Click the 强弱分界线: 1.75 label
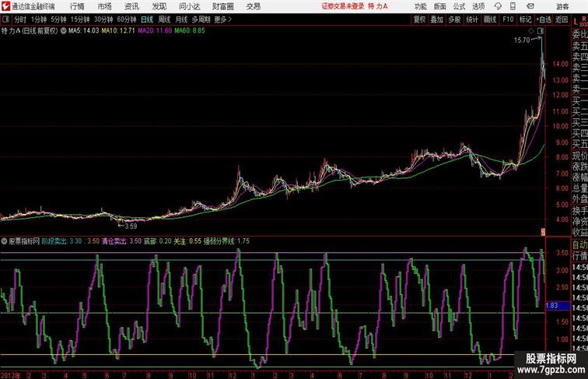This screenshot has height=379, width=588. point(226,241)
